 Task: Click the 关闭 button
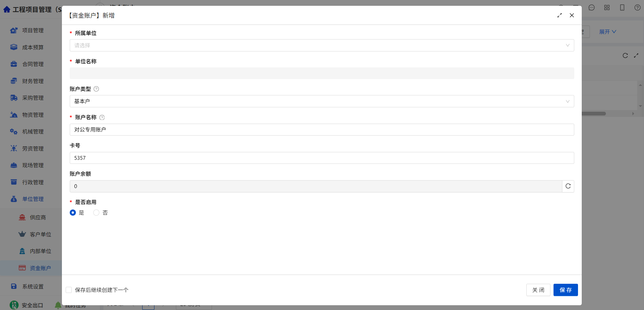538,290
